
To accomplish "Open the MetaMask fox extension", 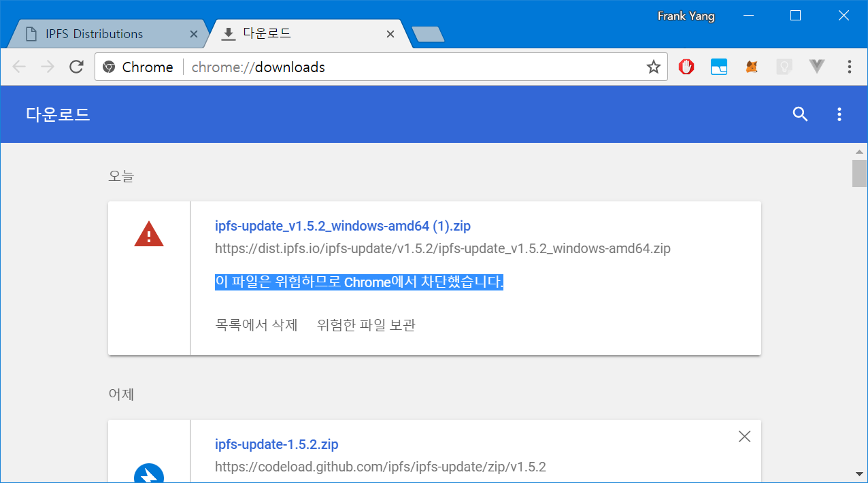I will pos(752,67).
